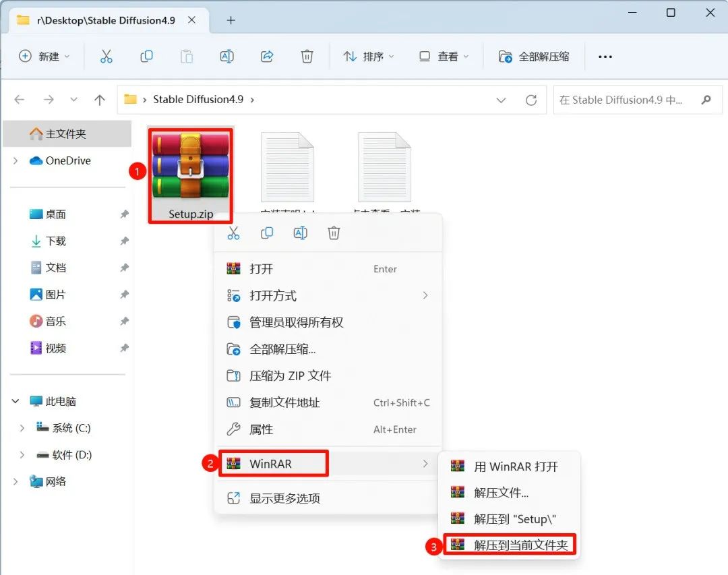The height and width of the screenshot is (575, 728).
Task: Open the 查看 view dropdown
Action: pos(442,56)
